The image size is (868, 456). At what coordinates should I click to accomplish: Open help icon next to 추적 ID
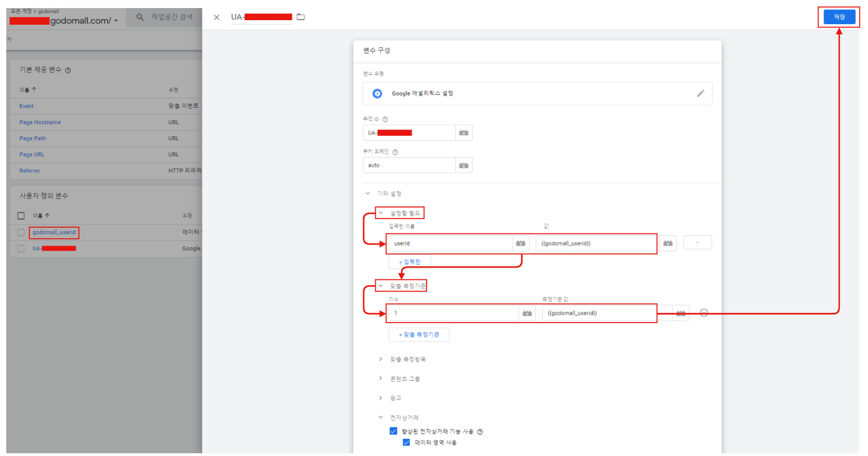point(385,119)
